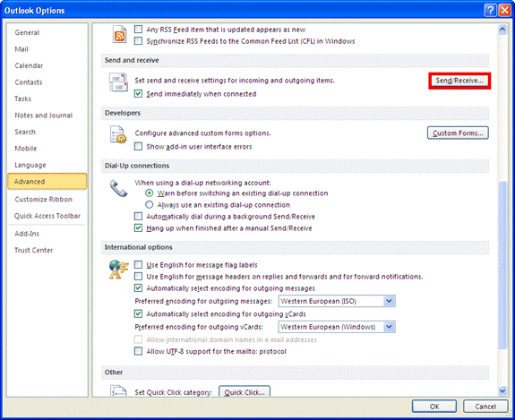Open Preferred encoding for outgoing messages dropdown
This screenshot has height=420, width=515.
390,301
